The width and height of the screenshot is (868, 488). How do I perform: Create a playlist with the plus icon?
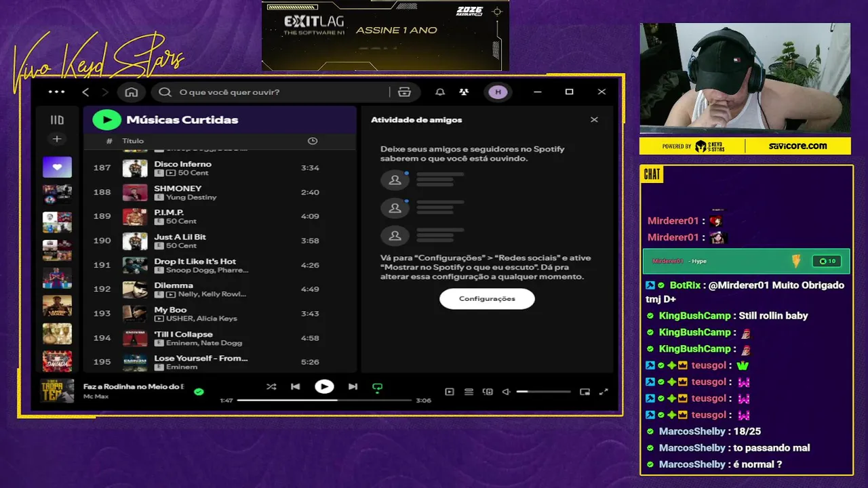click(x=57, y=139)
